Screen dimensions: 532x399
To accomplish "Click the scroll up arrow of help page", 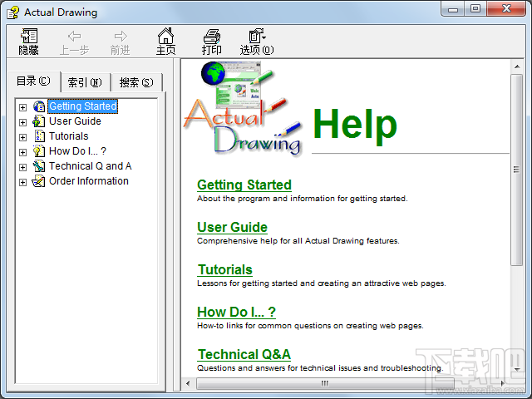I will tap(517, 66).
